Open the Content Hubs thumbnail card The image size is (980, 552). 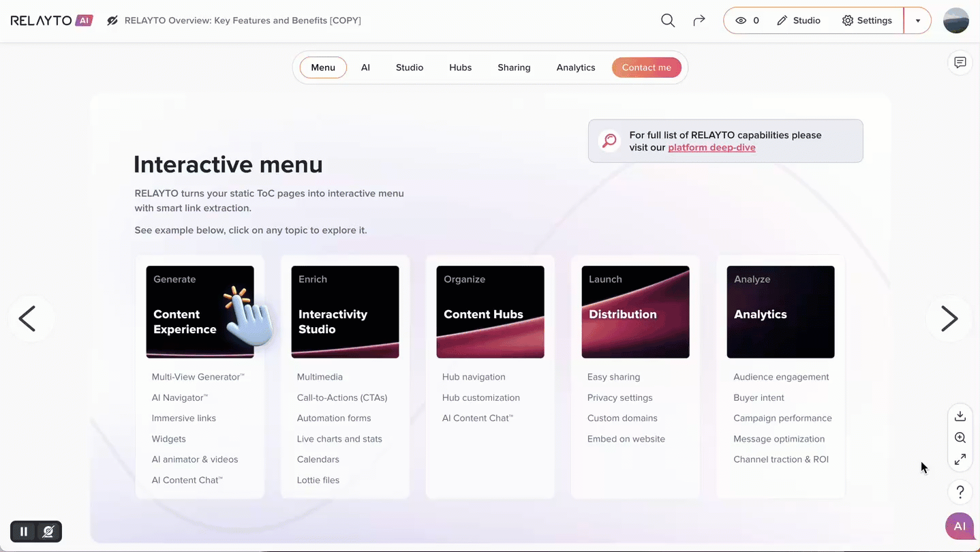pos(490,311)
